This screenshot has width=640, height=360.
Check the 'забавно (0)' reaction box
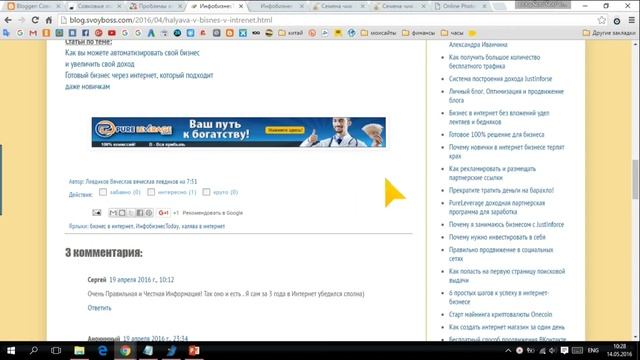click(x=103, y=192)
